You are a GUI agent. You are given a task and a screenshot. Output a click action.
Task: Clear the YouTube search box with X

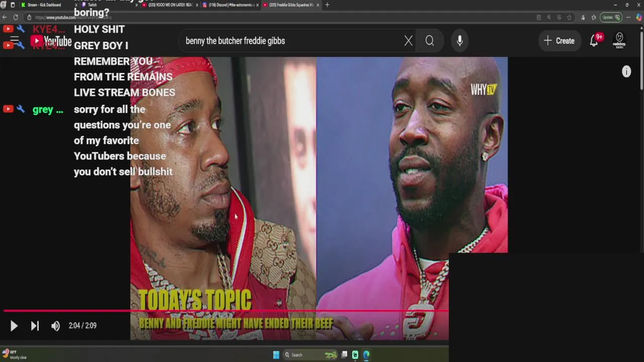coord(409,41)
